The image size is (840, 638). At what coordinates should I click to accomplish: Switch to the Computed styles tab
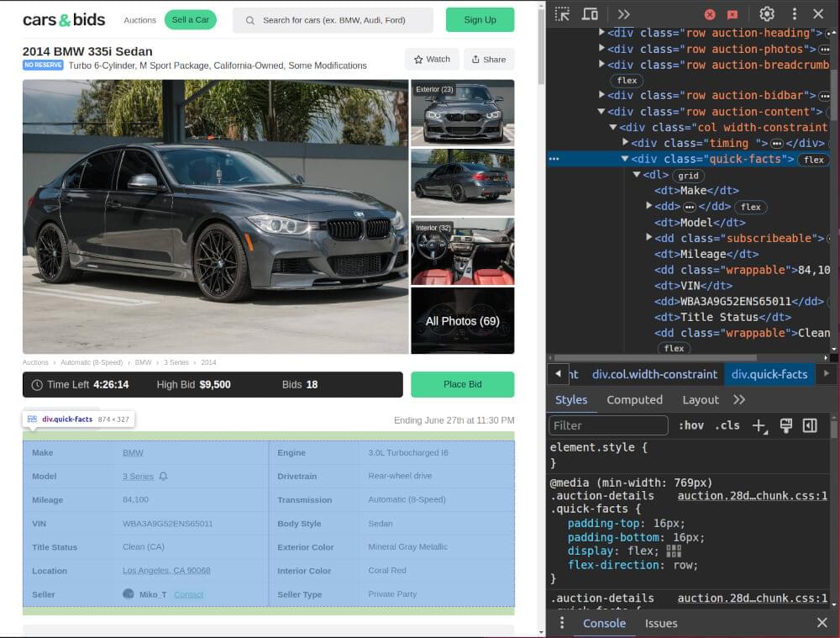click(x=634, y=399)
